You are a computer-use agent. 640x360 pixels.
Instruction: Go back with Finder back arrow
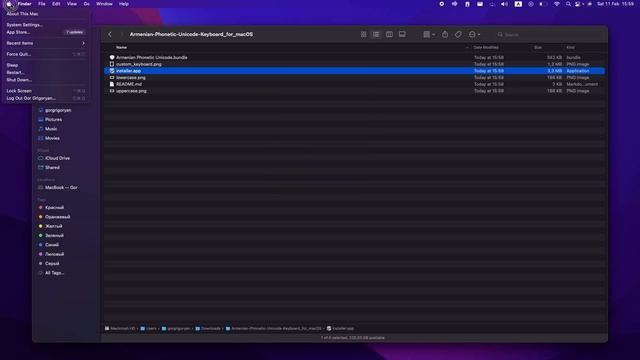(x=110, y=35)
